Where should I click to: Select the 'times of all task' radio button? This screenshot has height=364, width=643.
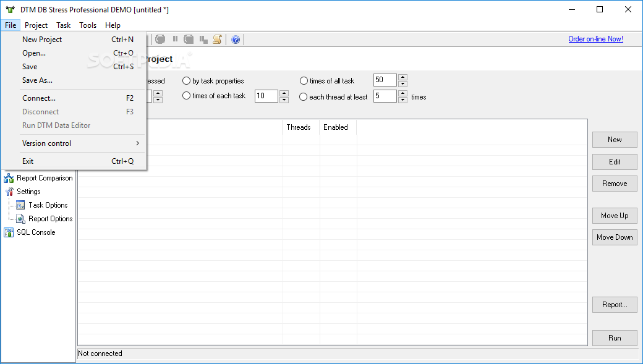tap(304, 81)
